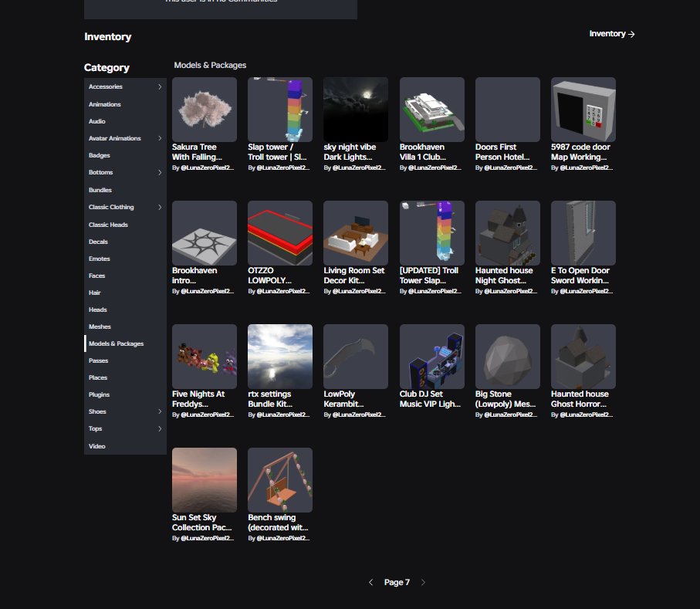Click the Bench swing (decorated title

point(278,523)
